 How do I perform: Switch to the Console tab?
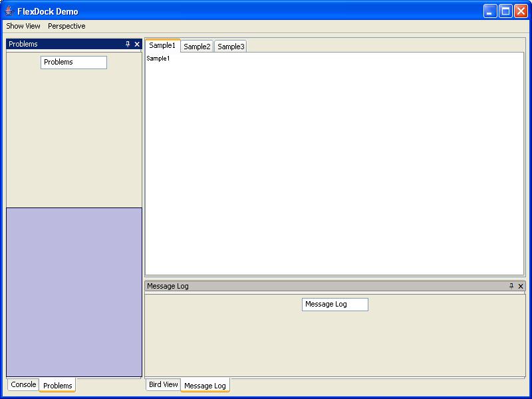23,384
